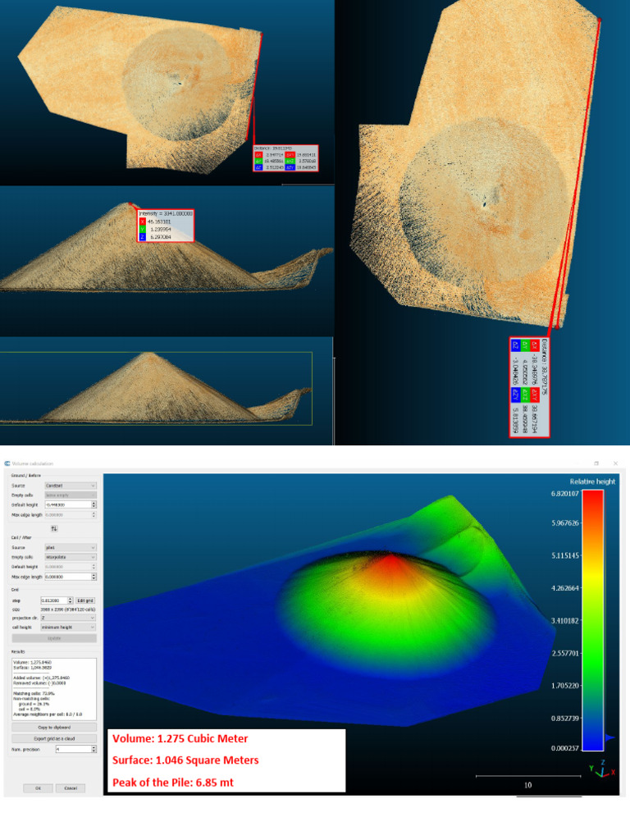Click the Ceil Max edge length input field
Image resolution: width=630 pixels, height=840 pixels.
67,577
